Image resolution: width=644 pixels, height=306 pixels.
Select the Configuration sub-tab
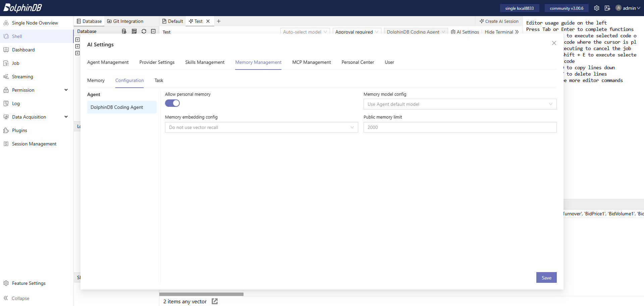[x=129, y=80]
